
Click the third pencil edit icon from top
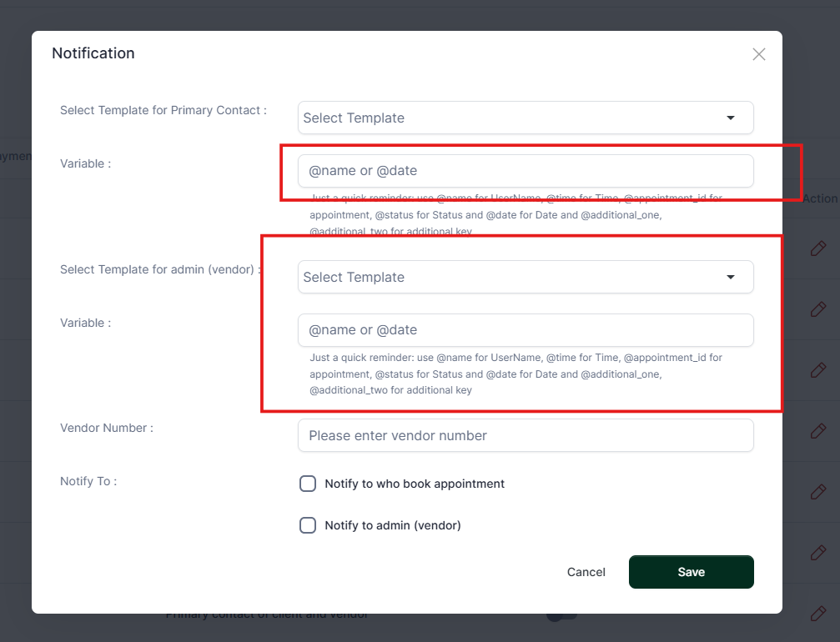(817, 369)
